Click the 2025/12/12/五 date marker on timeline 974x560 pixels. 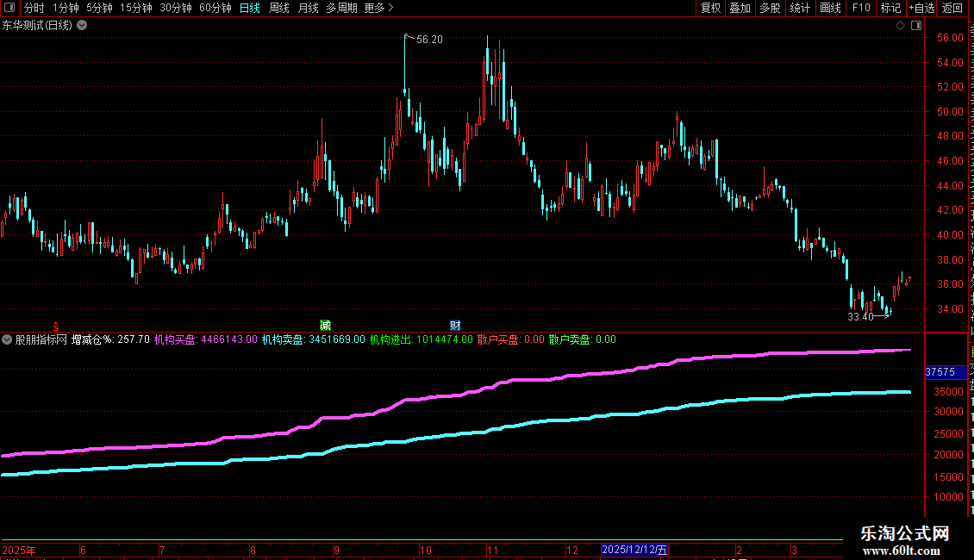coord(634,550)
